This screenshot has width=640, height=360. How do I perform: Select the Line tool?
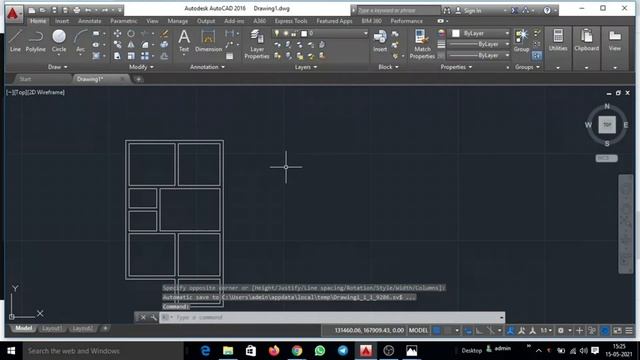[15, 40]
